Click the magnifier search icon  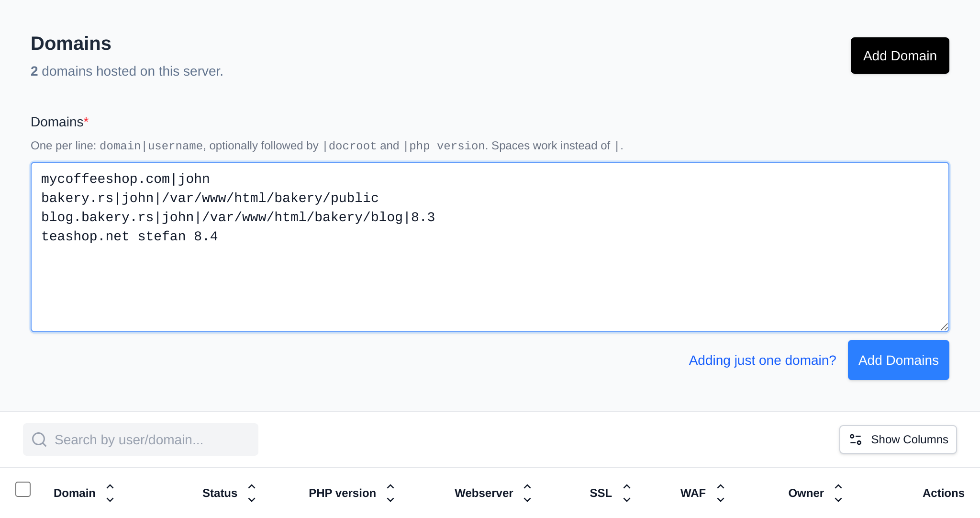coord(39,439)
